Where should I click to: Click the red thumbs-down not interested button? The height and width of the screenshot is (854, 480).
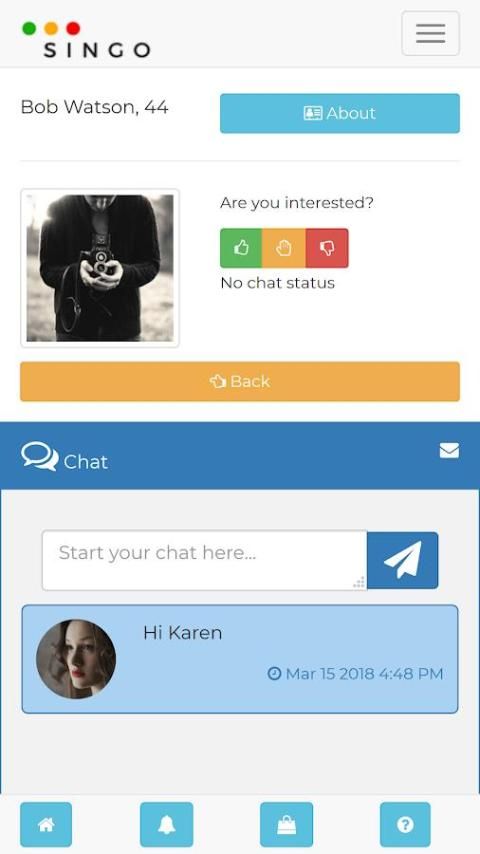click(x=327, y=248)
